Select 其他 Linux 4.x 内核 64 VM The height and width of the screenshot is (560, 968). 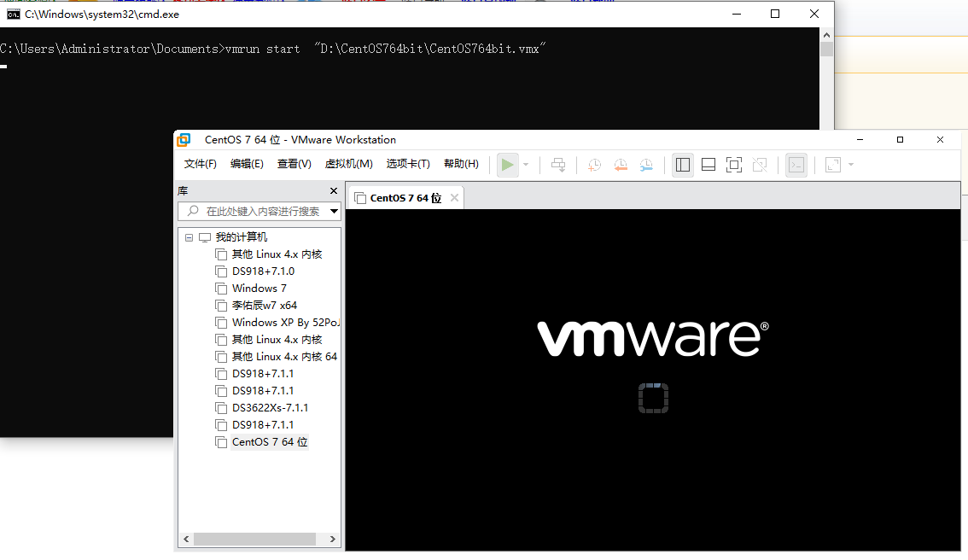point(284,357)
